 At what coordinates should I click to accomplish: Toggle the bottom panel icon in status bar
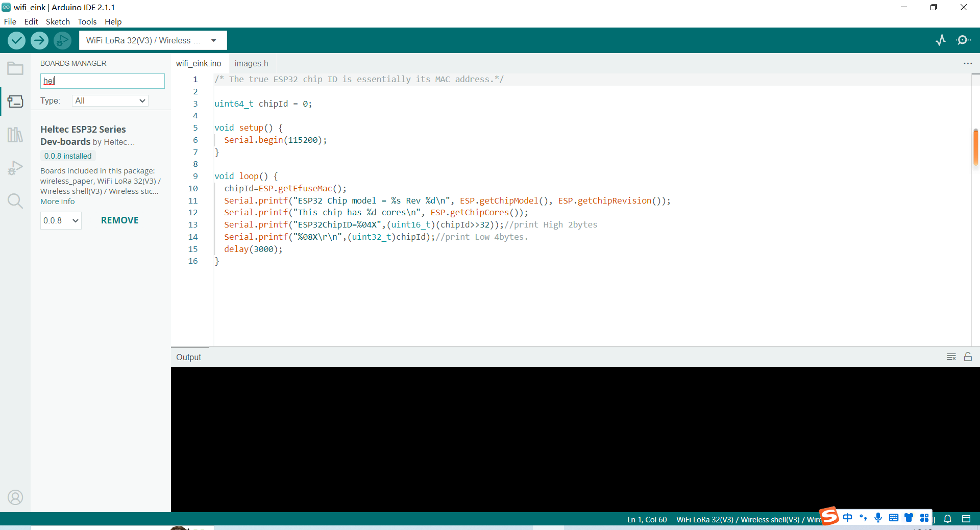tap(966, 519)
